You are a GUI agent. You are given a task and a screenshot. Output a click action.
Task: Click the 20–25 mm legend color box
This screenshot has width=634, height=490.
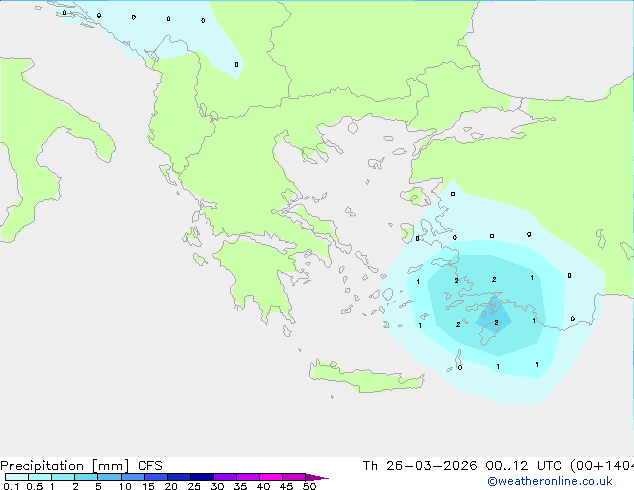click(x=179, y=477)
